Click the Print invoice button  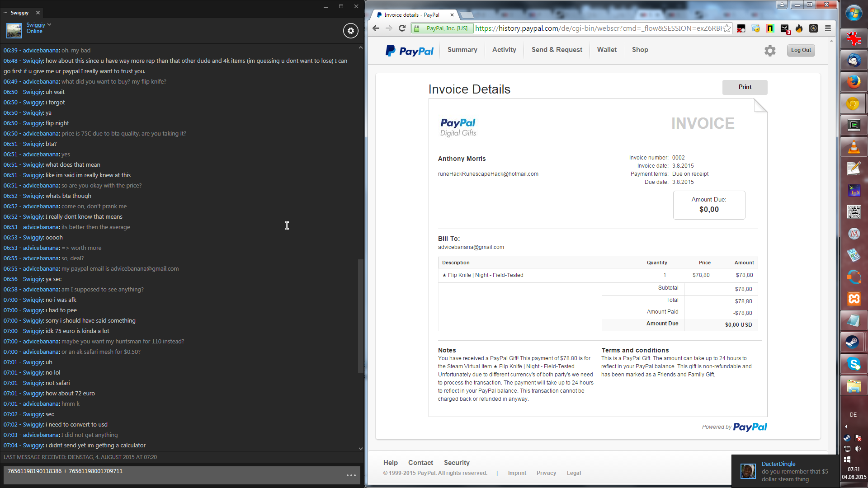(745, 87)
